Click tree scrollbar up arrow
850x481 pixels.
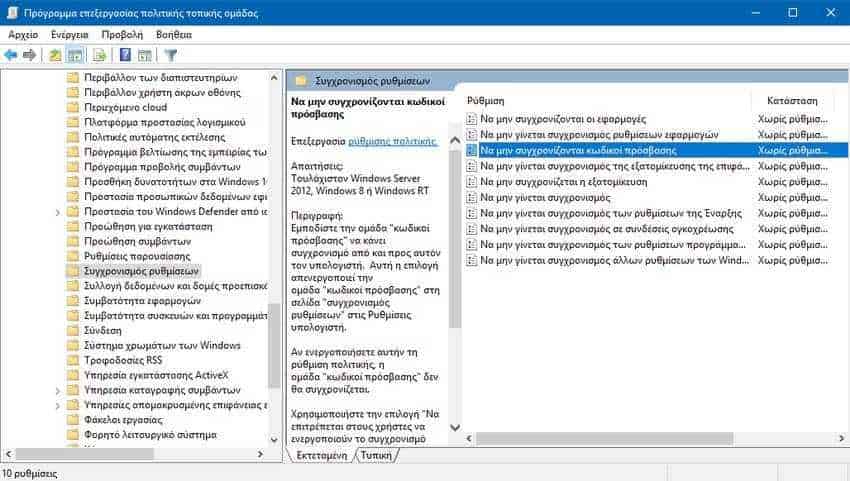click(x=274, y=78)
